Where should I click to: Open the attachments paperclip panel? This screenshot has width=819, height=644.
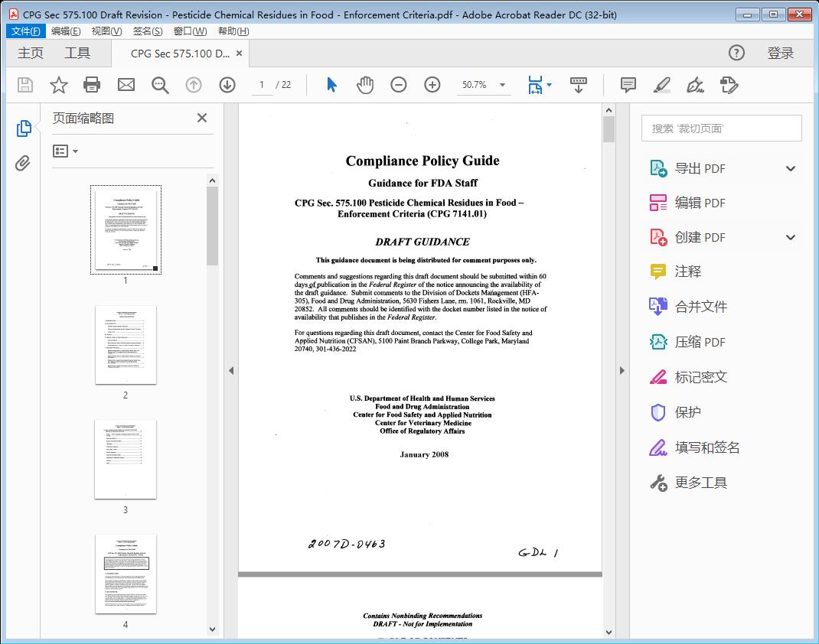[x=23, y=161]
